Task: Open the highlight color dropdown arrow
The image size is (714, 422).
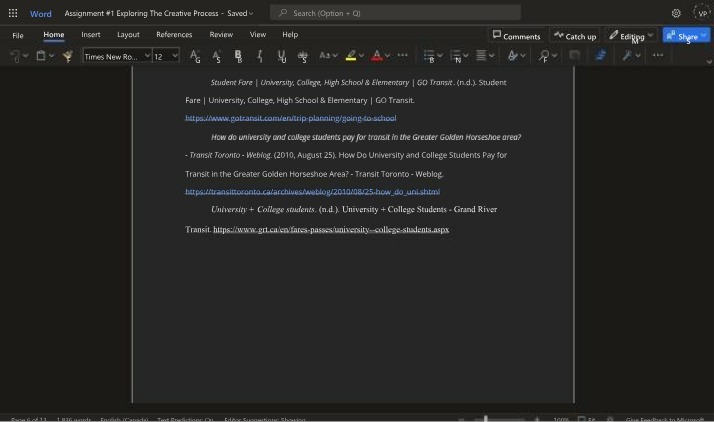Action: tap(362, 56)
